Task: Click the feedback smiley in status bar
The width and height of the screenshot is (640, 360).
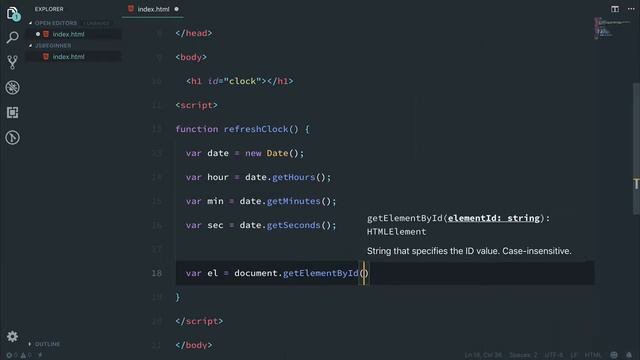Action: [x=614, y=355]
